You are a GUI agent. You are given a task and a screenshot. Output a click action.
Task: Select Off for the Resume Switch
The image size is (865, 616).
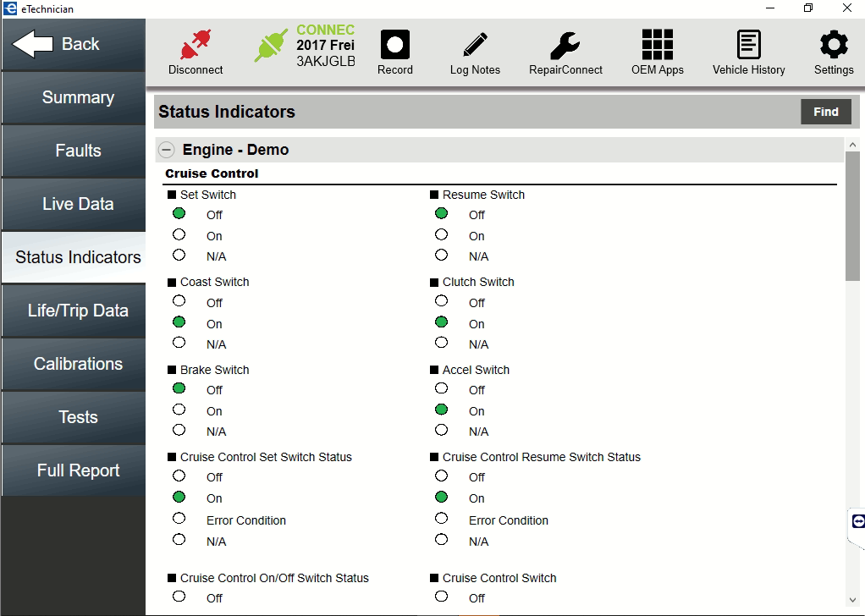pyautogui.click(x=441, y=213)
